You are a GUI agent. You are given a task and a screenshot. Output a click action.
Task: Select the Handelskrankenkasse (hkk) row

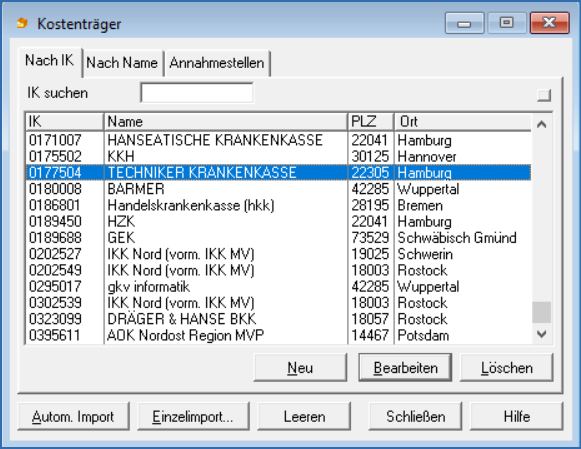pyautogui.click(x=278, y=205)
